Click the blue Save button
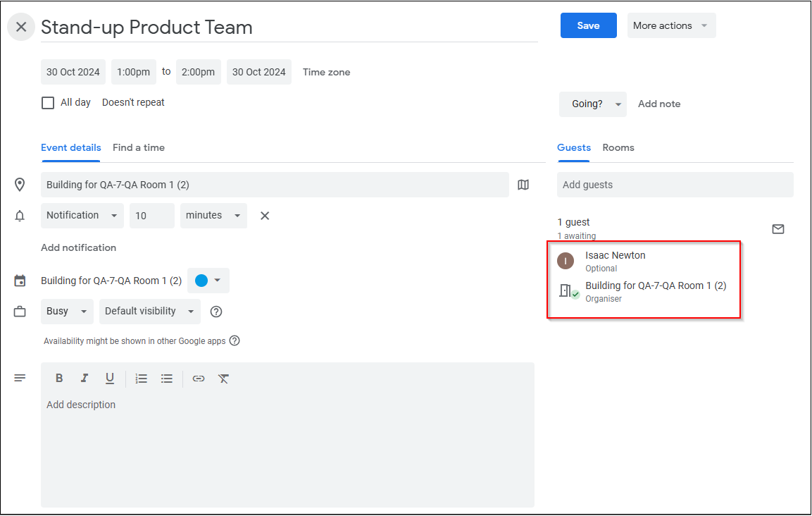812x516 pixels. point(588,25)
